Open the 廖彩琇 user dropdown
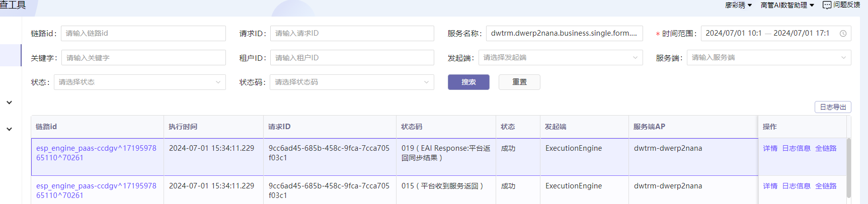Image resolution: width=868 pixels, height=204 pixels. (x=738, y=5)
